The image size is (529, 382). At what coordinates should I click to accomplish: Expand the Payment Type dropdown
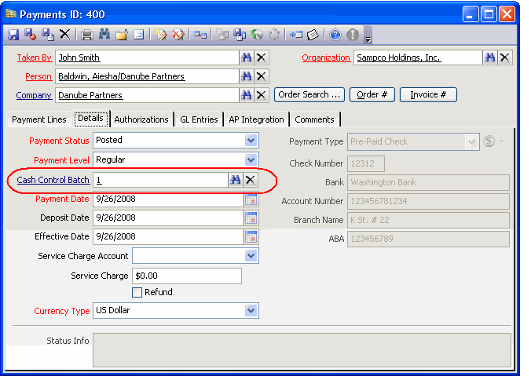tap(472, 142)
